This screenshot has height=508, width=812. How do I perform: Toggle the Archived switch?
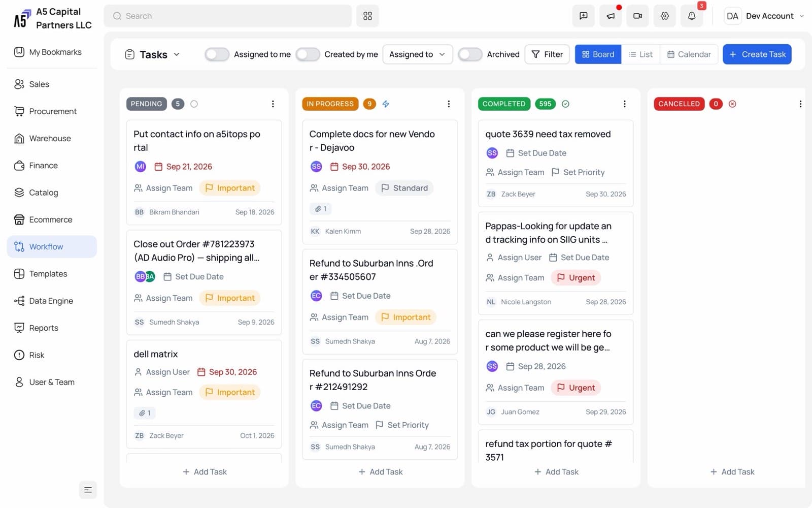coord(470,54)
